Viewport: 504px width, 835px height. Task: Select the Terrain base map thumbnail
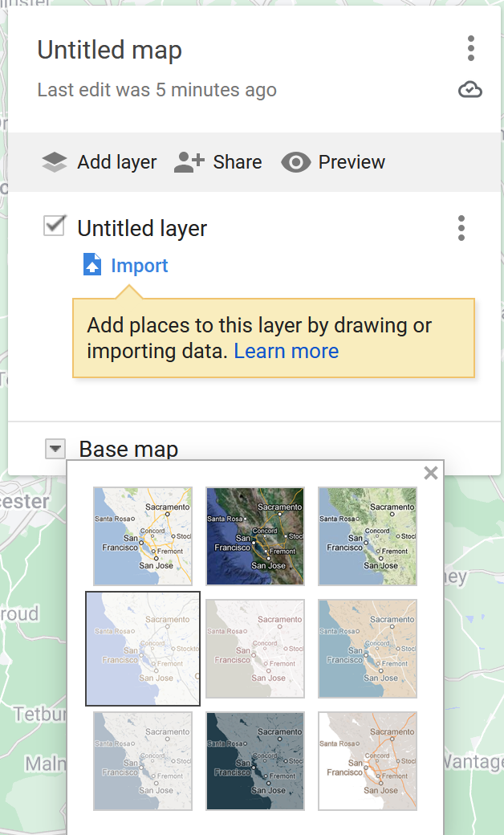click(x=367, y=536)
